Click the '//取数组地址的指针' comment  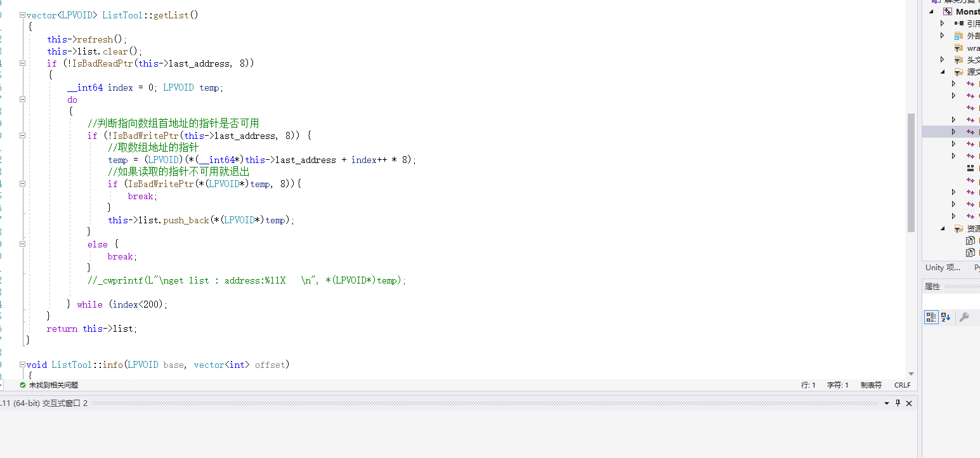[153, 147]
